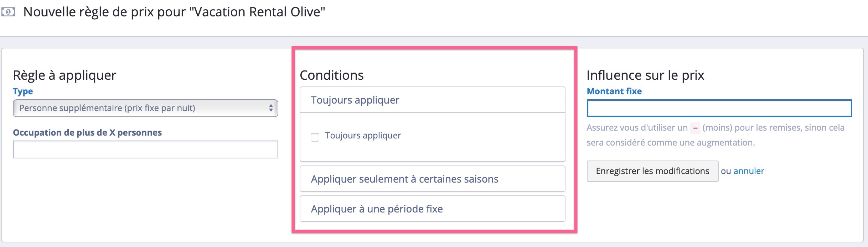Collapse the Toujours appliquer accordion header
Viewport: 868px width, 247px height.
(433, 100)
